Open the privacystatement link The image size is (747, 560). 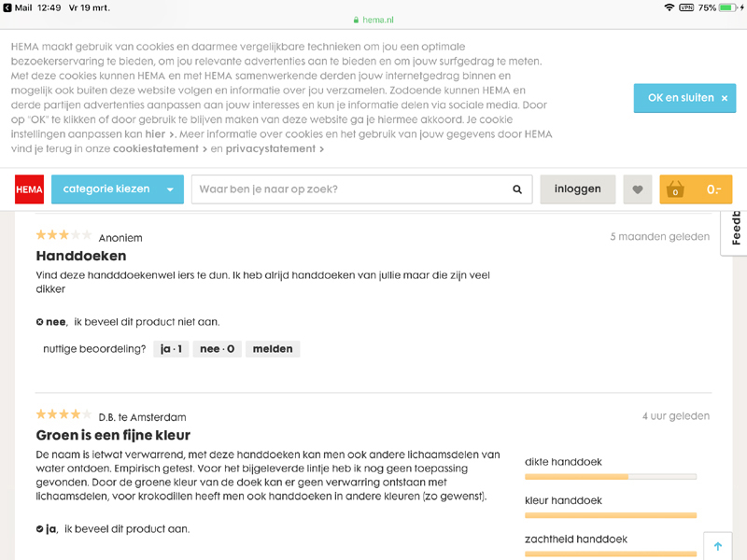pyautogui.click(x=271, y=148)
